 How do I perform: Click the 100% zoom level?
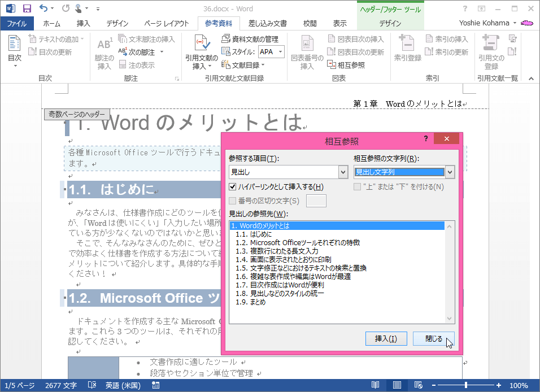click(x=519, y=385)
